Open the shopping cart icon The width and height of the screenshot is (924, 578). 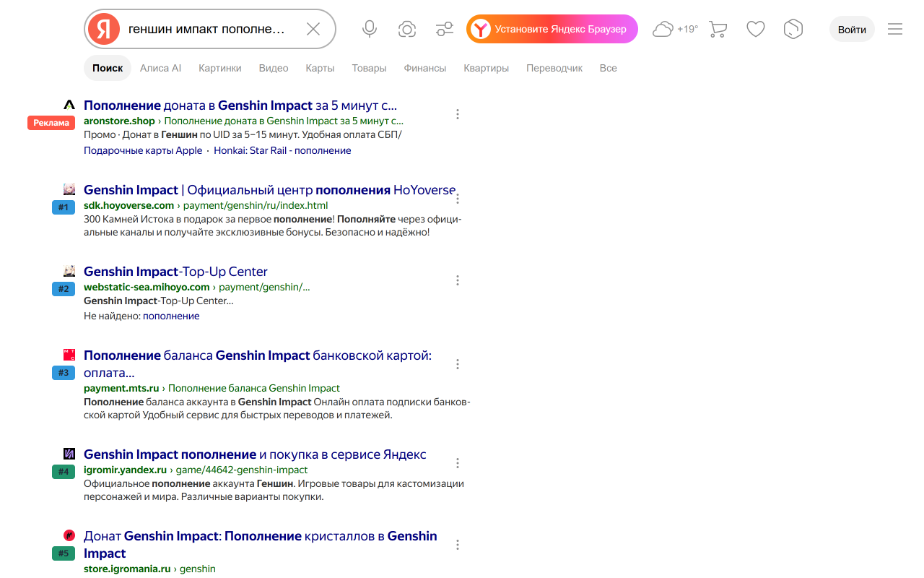[x=718, y=29]
